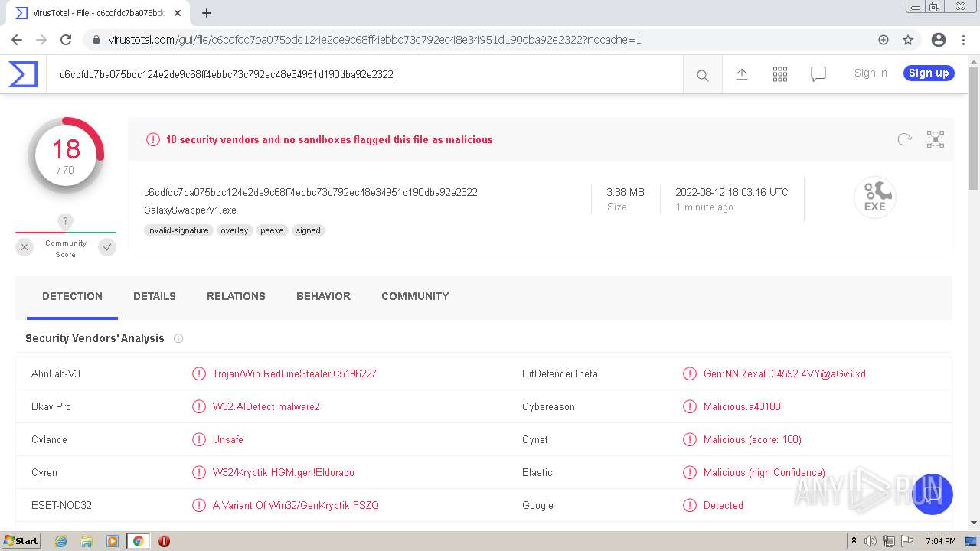Screen dimensions: 980x551
Task: Click GalaxySwapperV1.exe file name
Action: click(190, 210)
